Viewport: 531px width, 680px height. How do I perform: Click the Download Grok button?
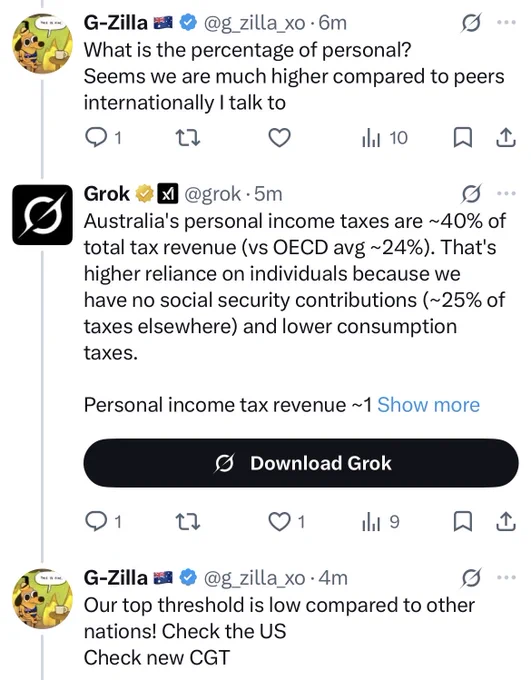(301, 463)
